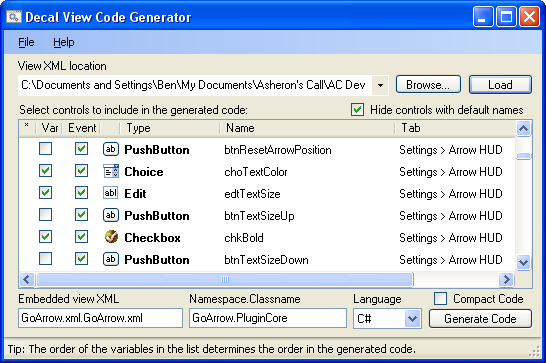The width and height of the screenshot is (546, 363).
Task: Click the Decal View Code Generator title icon
Action: 14,17
